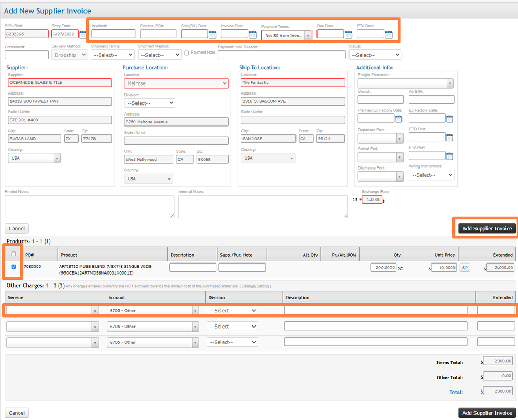Click the SIPL/Bill# field 6292365
The image size is (518, 420).
(x=27, y=34)
